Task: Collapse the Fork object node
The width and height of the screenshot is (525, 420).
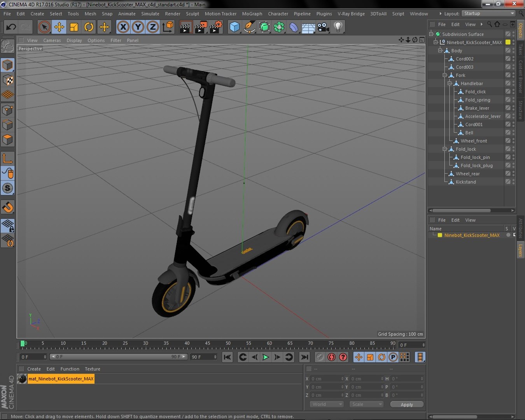Action: [445, 75]
